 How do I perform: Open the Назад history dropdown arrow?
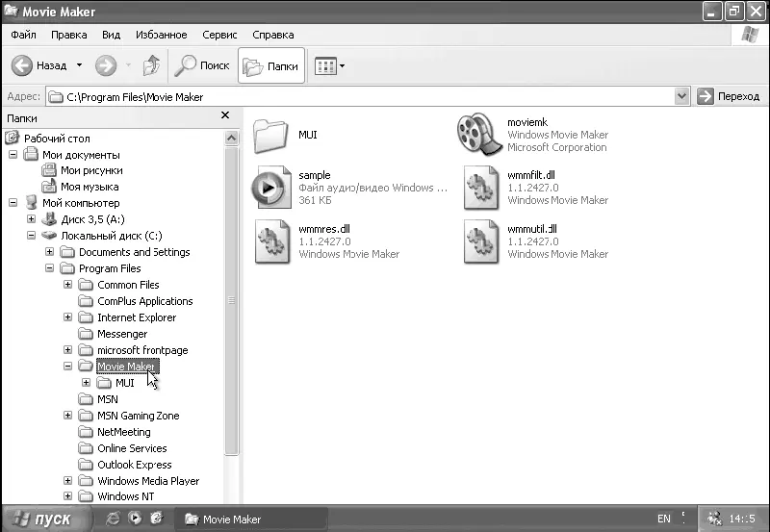tap(79, 64)
